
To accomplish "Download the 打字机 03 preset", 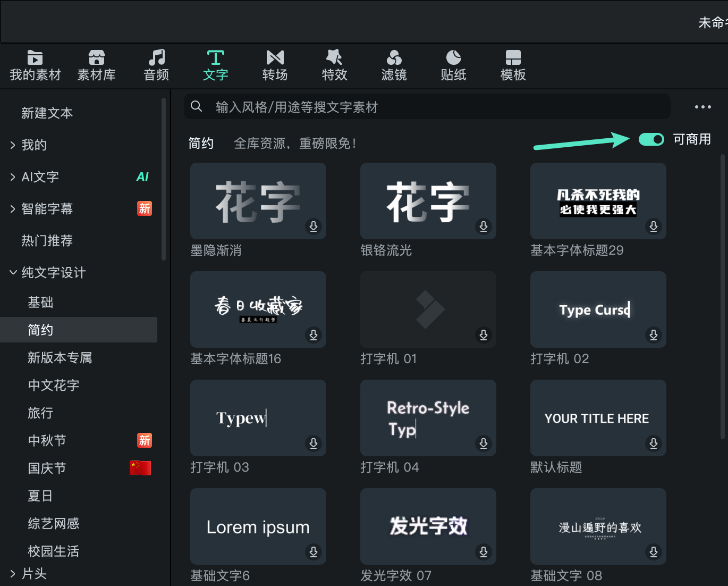I will tap(314, 443).
